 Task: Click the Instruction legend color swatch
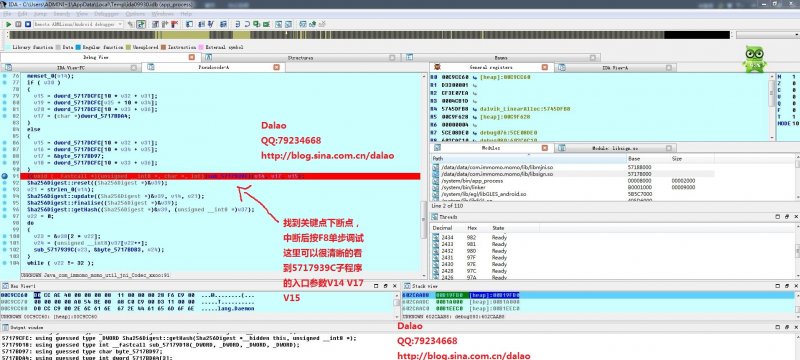point(163,47)
